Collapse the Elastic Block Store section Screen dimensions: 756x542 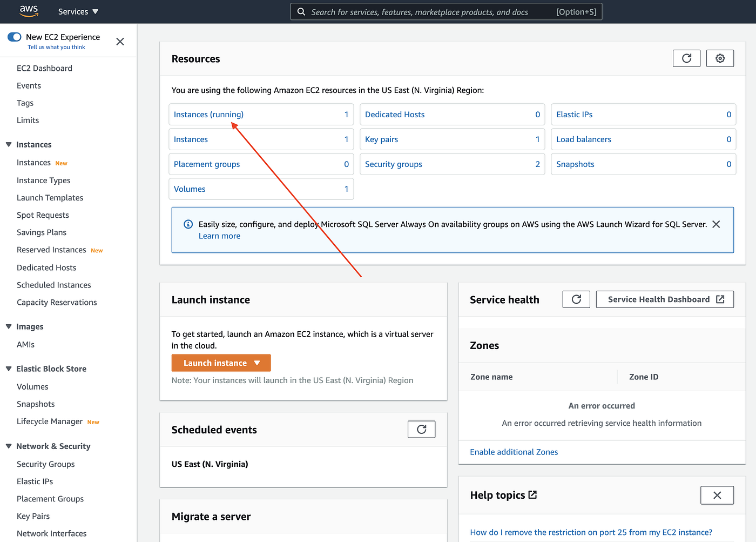(x=9, y=369)
